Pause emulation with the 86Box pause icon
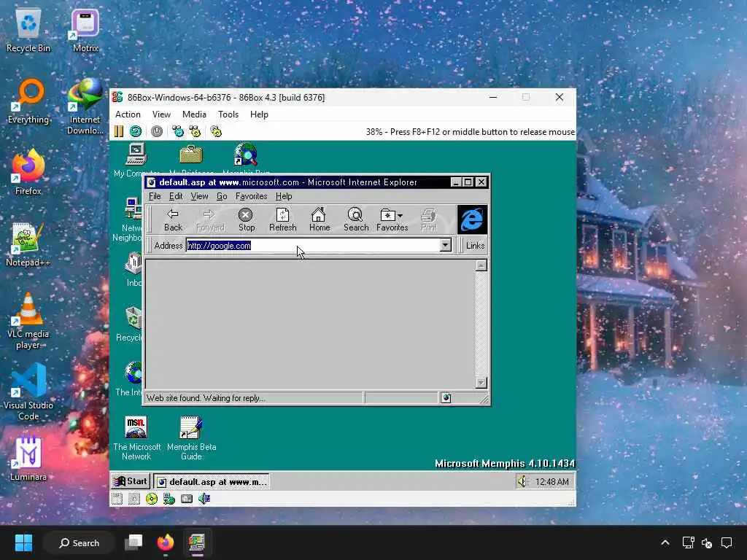This screenshot has height=560, width=747. [119, 131]
